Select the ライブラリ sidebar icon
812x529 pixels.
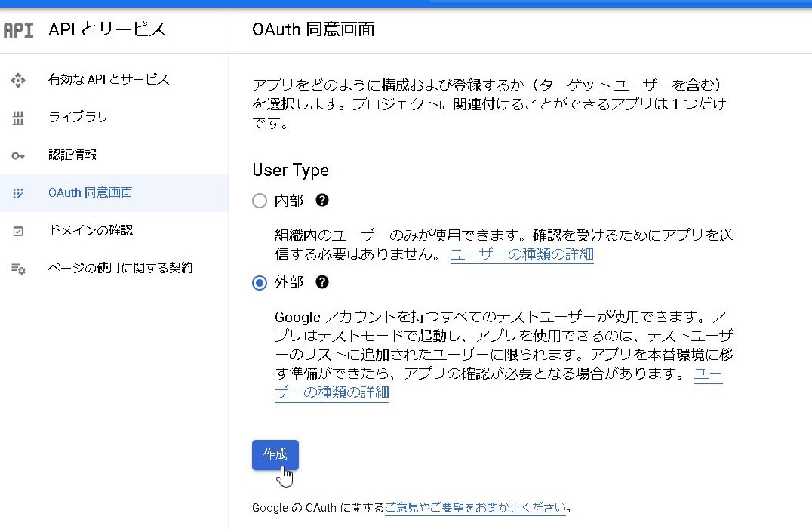click(17, 117)
